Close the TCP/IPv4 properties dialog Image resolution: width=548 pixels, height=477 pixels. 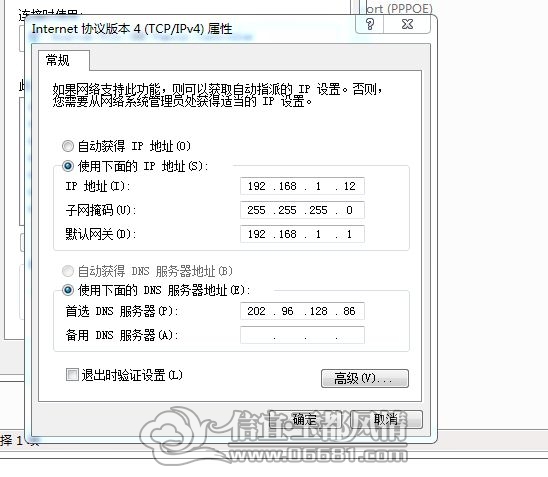[407, 24]
